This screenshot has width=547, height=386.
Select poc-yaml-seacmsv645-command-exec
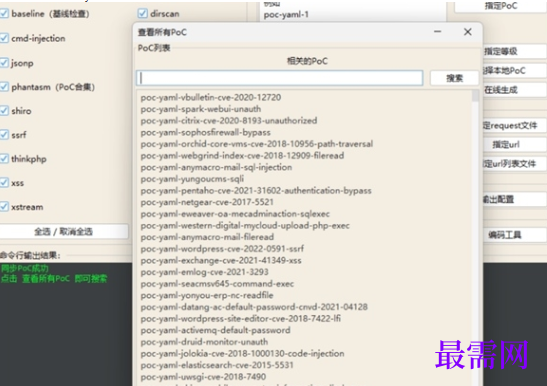click(x=217, y=284)
